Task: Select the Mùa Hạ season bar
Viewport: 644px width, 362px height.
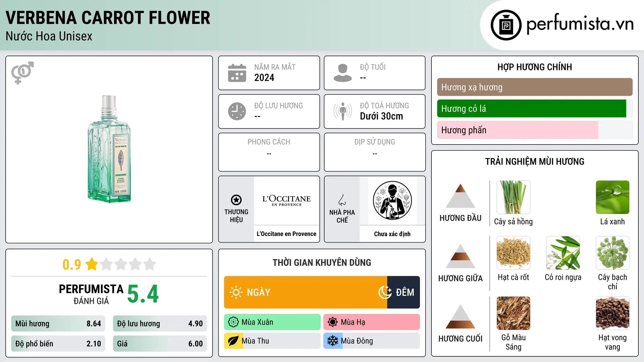Action: (x=372, y=322)
